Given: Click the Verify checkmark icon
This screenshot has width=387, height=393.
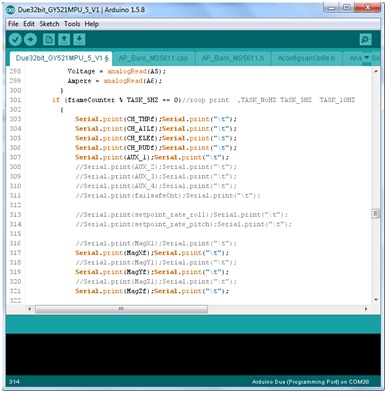Looking at the screenshot, I should 15,40.
